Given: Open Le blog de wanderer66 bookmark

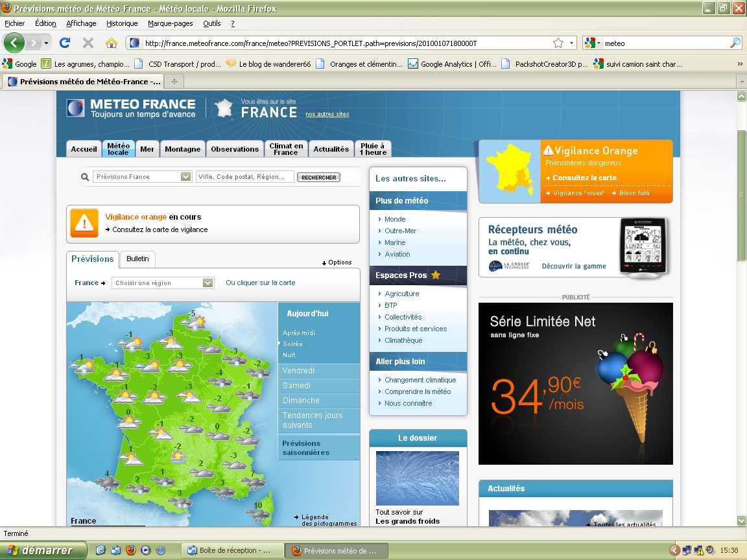Looking at the screenshot, I should coord(268,64).
